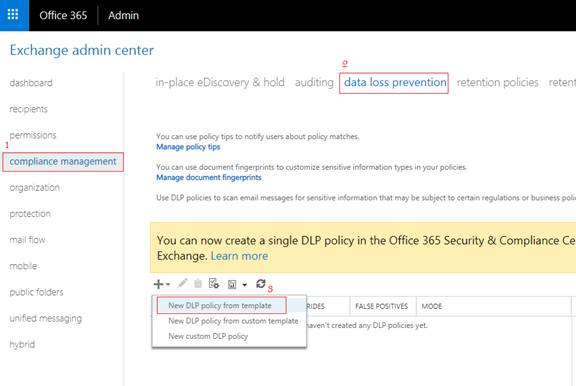The height and width of the screenshot is (386, 576).
Task: Switch to in-place eDiscovery & hold tab
Action: click(x=220, y=82)
